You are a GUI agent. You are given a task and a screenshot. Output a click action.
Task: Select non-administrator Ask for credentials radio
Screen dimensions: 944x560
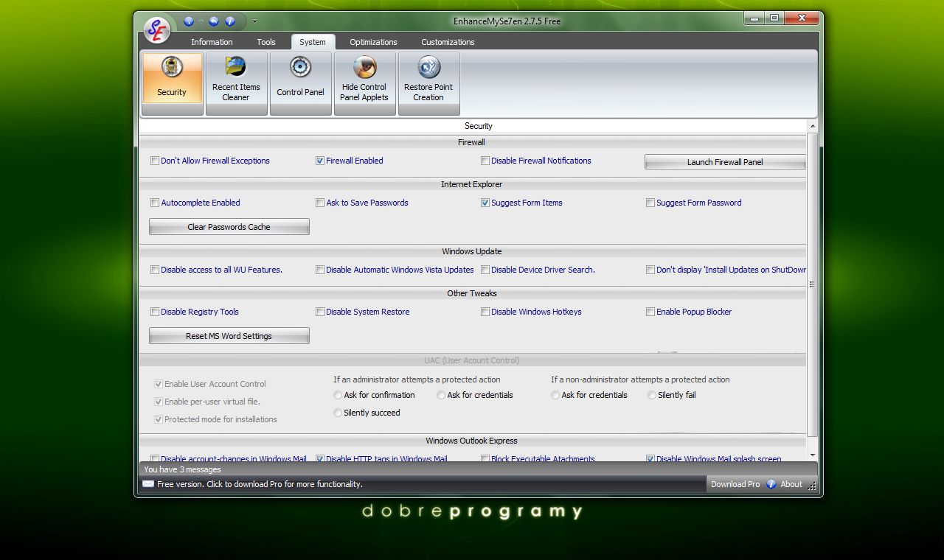pyautogui.click(x=555, y=395)
